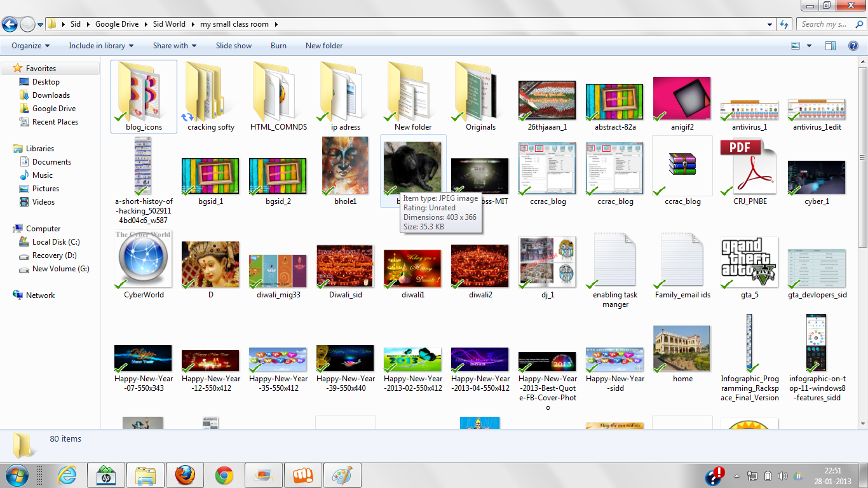Open the Organize dropdown
Screen dimensions: 868x488
29,45
